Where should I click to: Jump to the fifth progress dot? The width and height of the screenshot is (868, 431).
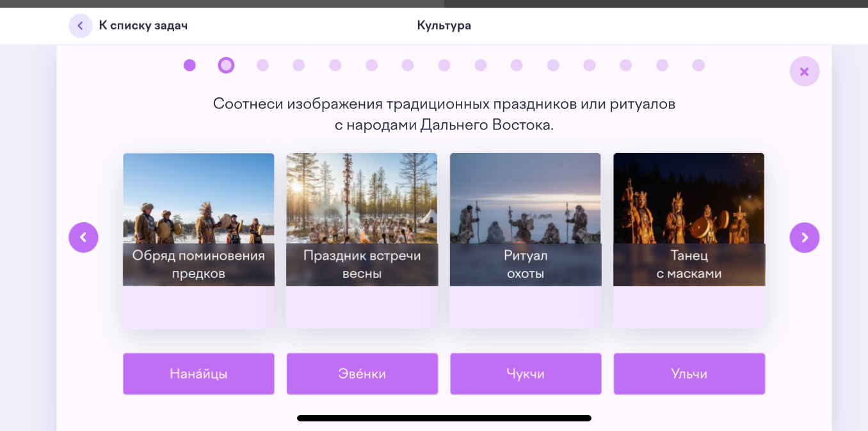[335, 65]
